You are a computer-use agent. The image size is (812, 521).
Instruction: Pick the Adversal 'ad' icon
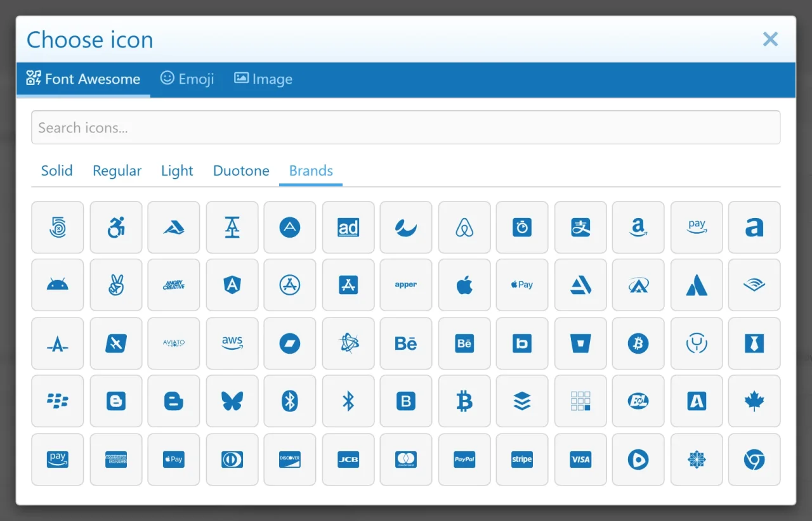tap(348, 227)
